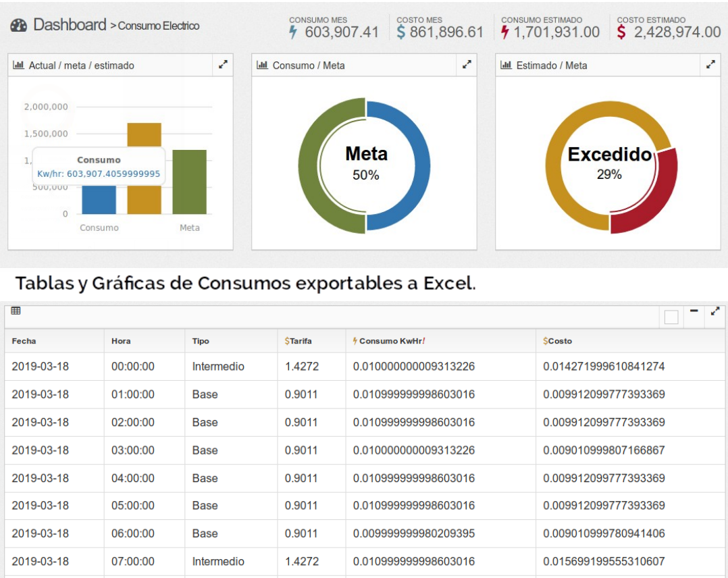
Task: Maximize the consumption table panel
Action: point(715,311)
